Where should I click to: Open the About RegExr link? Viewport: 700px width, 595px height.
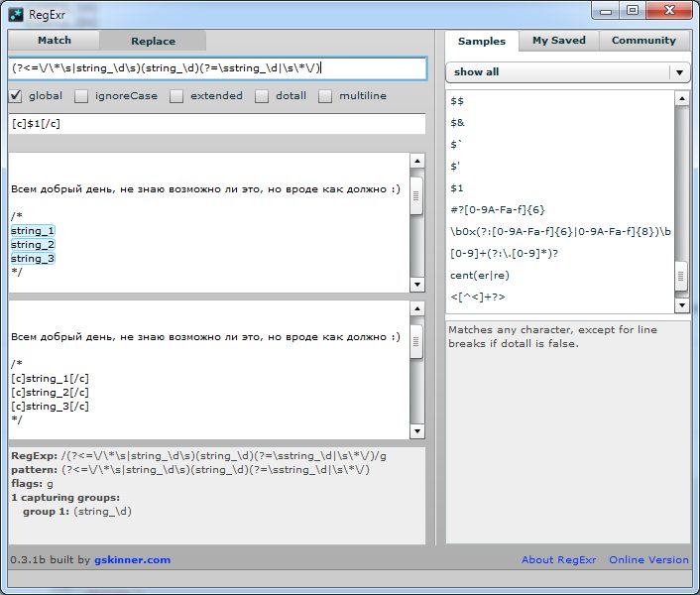point(558,559)
